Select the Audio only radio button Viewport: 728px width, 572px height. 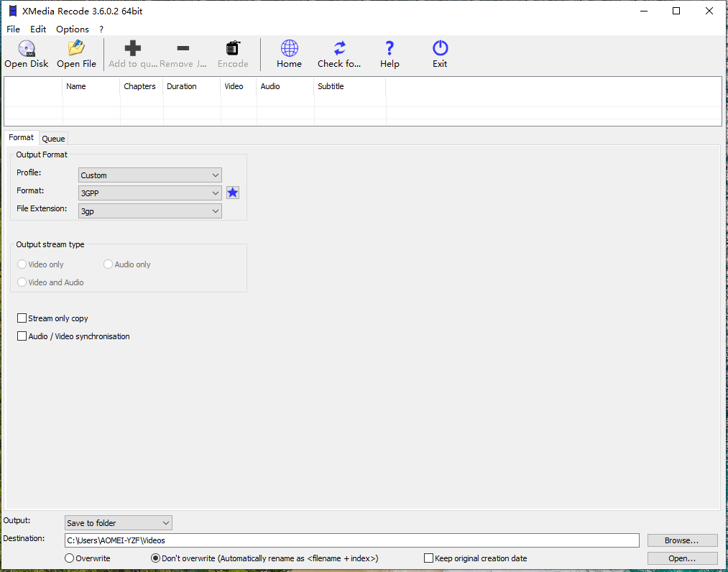coord(109,264)
